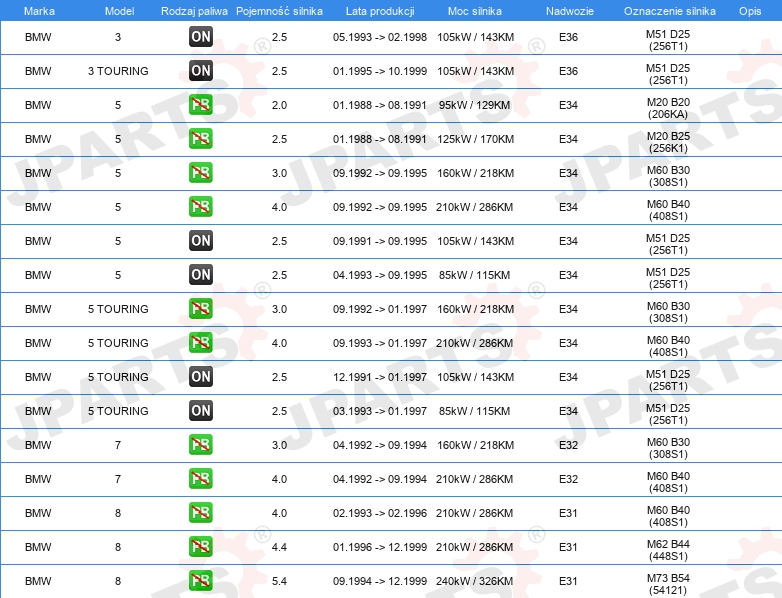Click the PB icon for BMW 8 5.4 row

point(201,581)
